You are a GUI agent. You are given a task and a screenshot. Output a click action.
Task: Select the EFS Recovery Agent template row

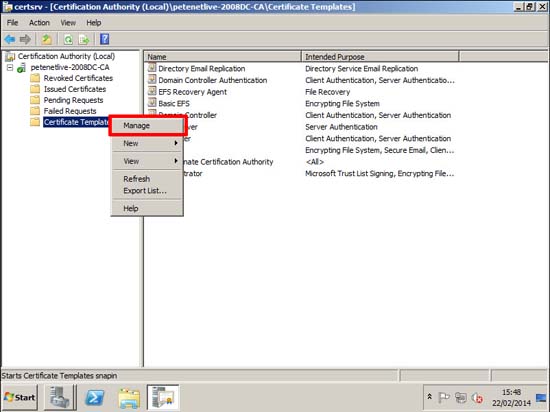(x=193, y=92)
